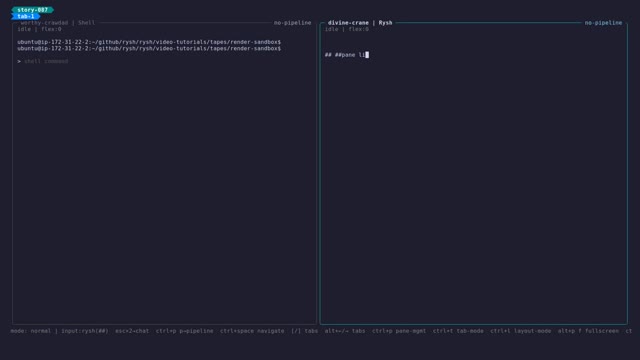Image resolution: width=640 pixels, height=360 pixels.
Task: Click 'alt+p f fullscreen' hint
Action: [588, 331]
